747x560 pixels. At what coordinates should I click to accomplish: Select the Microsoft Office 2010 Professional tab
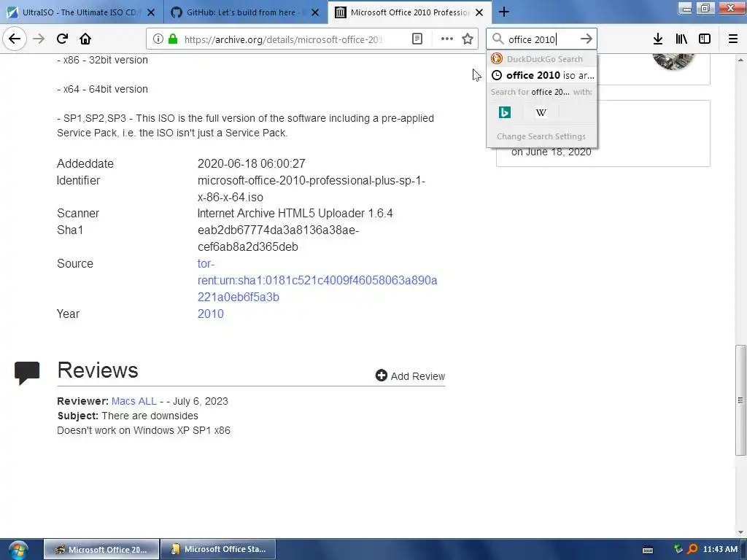click(x=410, y=12)
